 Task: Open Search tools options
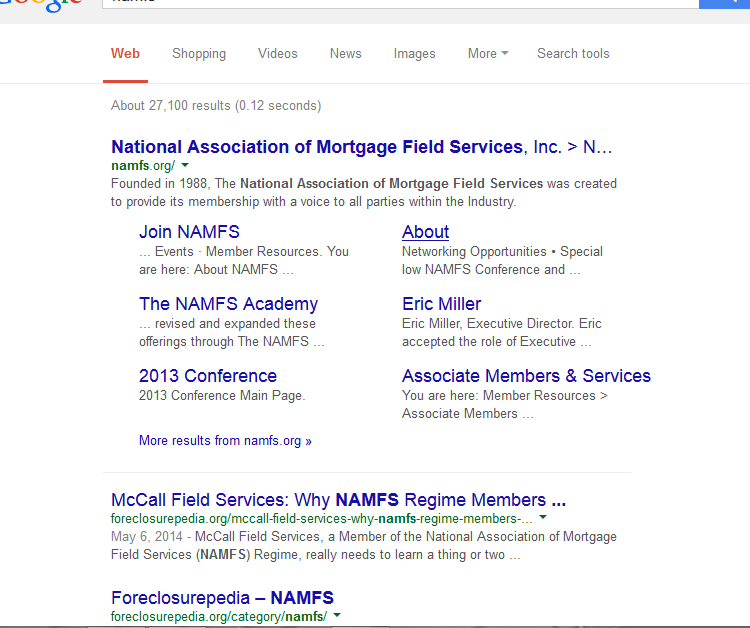pos(573,54)
